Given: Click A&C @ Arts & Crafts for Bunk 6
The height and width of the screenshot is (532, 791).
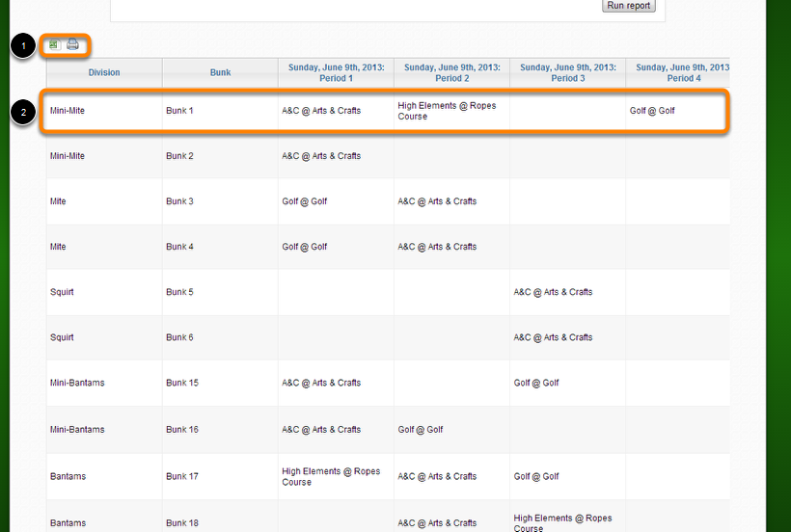Looking at the screenshot, I should point(553,337).
